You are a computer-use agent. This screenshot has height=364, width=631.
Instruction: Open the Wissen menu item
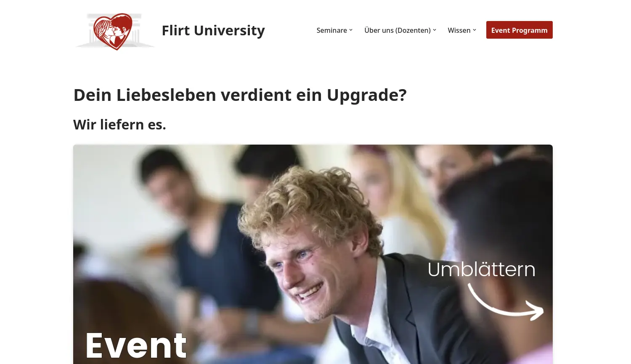[459, 30]
